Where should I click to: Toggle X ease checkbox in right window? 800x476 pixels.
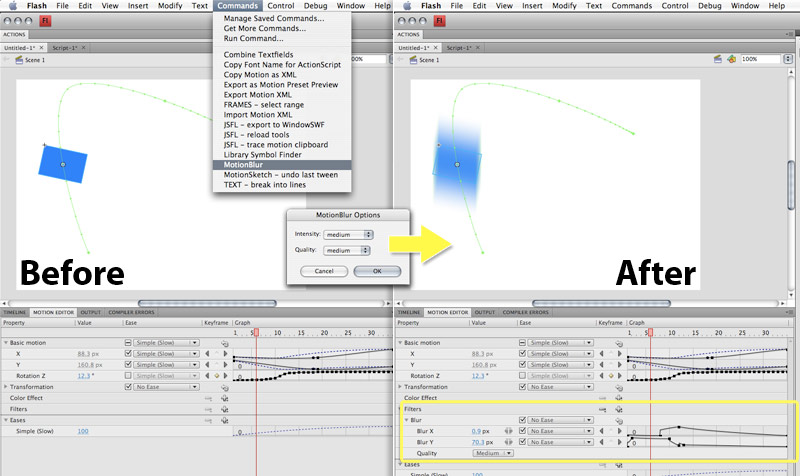pos(522,354)
